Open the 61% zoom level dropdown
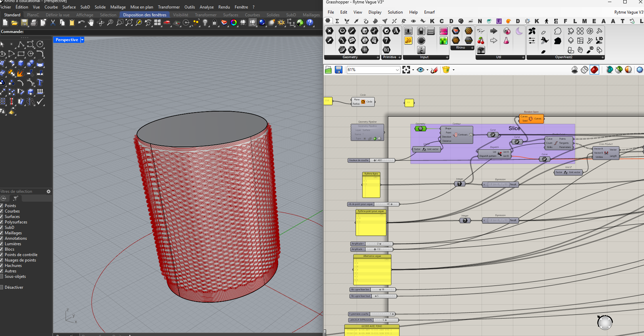644x336 pixels. click(x=397, y=70)
